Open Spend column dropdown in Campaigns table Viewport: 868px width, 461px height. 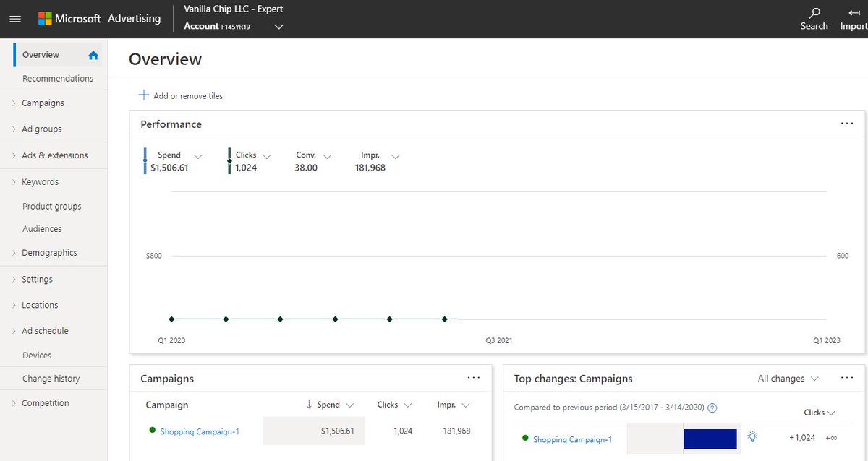pyautogui.click(x=350, y=405)
